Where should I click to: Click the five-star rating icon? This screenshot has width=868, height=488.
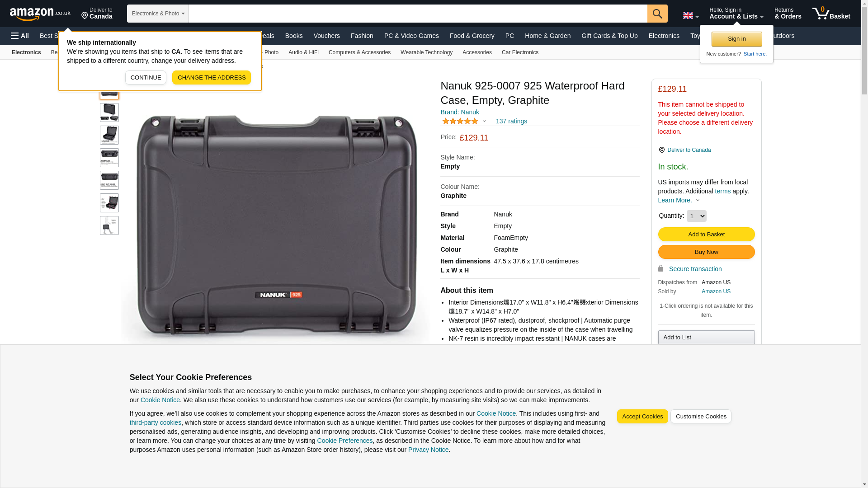click(460, 121)
